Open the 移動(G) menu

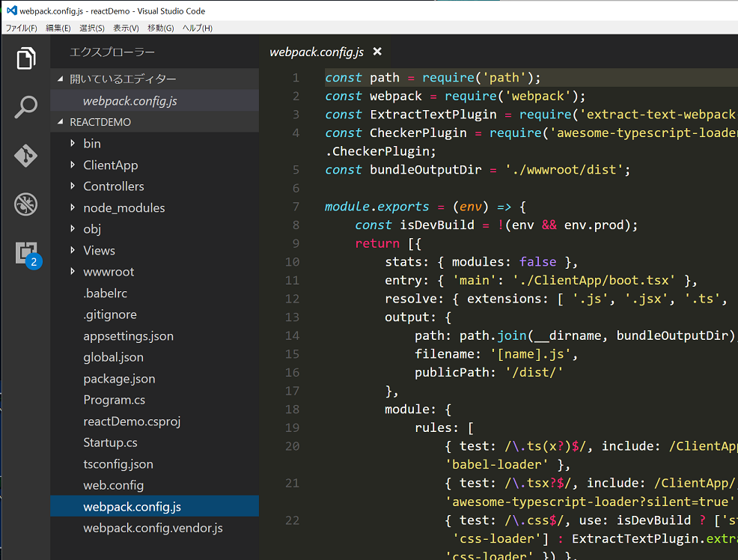click(160, 28)
